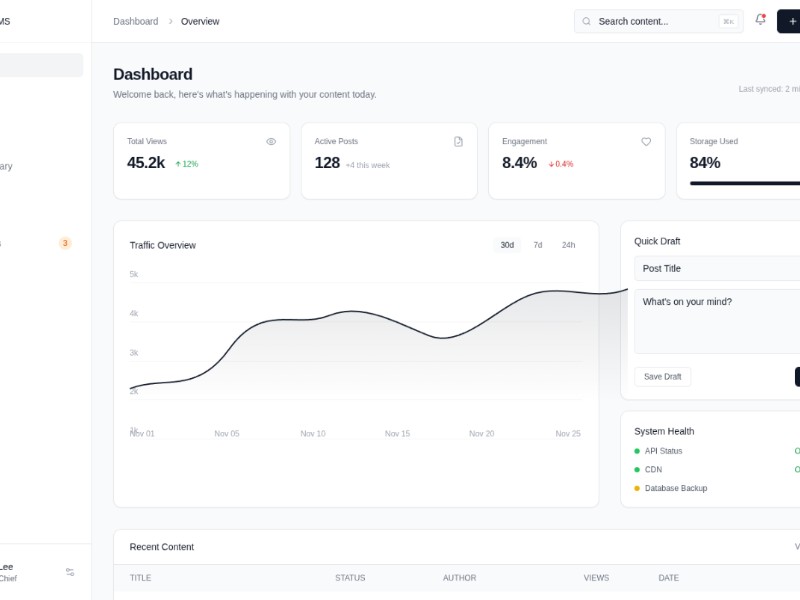Screen dimensions: 800x600
Task: Sort Recent Content by Status column
Action: 350,578
